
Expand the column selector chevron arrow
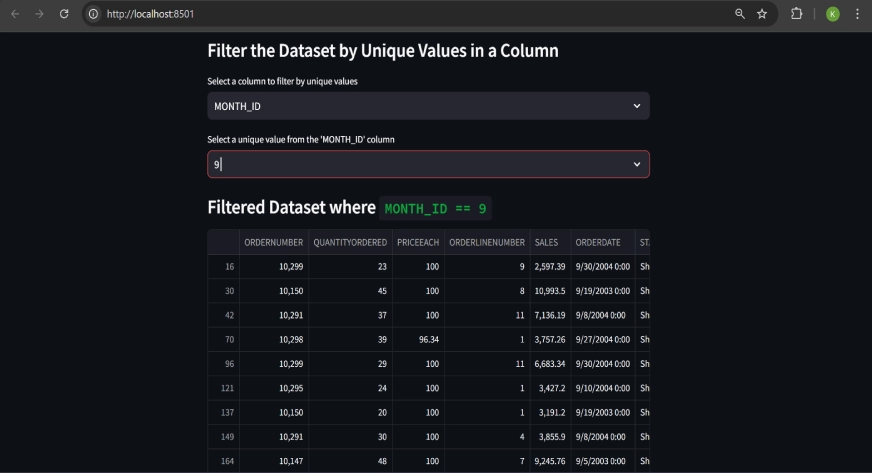tap(637, 106)
